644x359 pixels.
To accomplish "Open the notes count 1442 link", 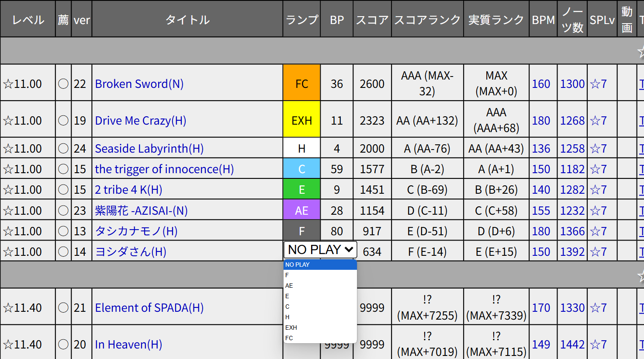I will tap(572, 344).
